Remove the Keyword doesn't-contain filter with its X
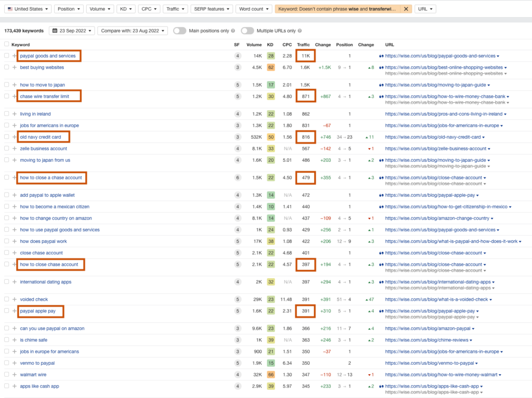The image size is (532, 398). tap(406, 9)
